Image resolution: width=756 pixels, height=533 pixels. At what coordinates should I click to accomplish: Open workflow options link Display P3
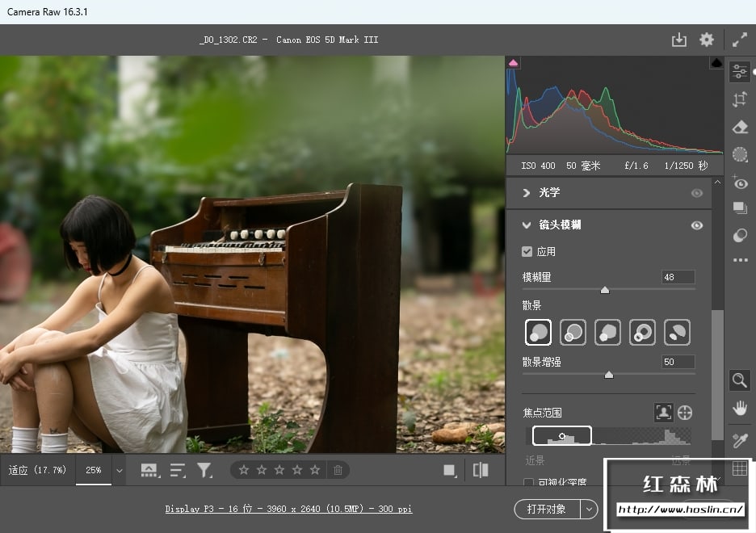[288, 509]
